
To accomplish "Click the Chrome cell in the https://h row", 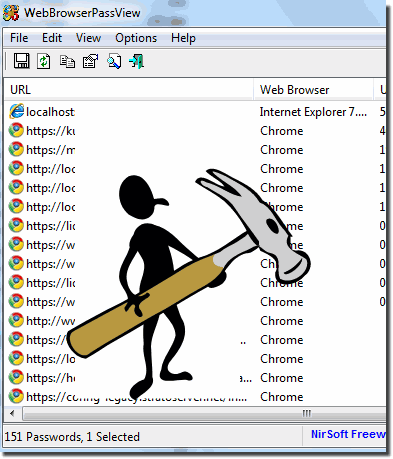I will click(282, 378).
